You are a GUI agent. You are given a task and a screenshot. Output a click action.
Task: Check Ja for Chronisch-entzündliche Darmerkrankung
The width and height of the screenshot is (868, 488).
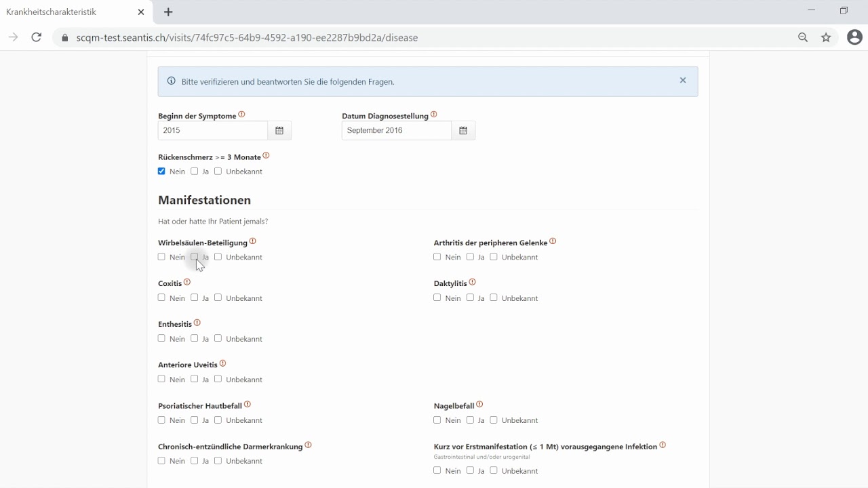tap(195, 460)
